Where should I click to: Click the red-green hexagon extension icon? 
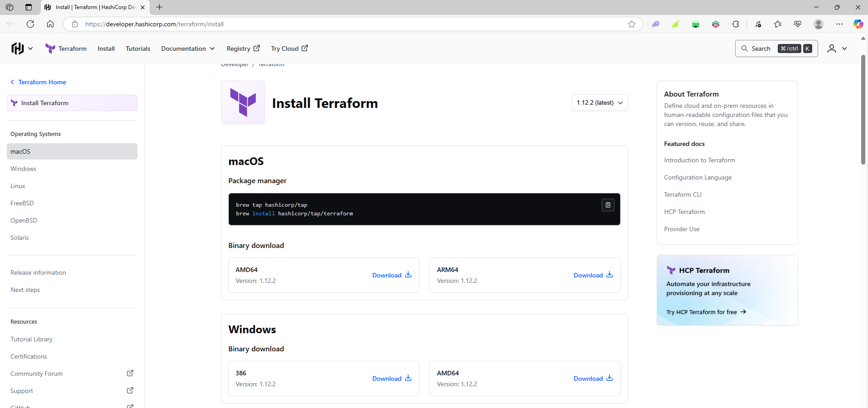coord(716,24)
